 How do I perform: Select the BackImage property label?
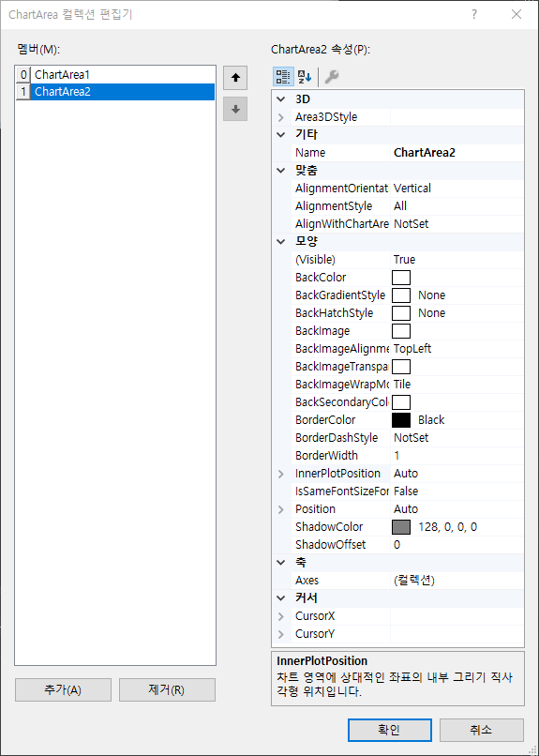pyautogui.click(x=322, y=331)
